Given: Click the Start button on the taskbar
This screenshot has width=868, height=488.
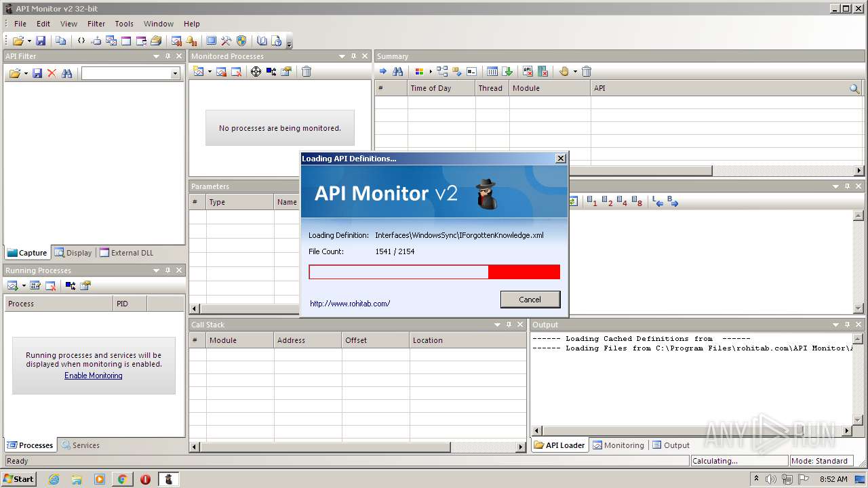Looking at the screenshot, I should coord(19,479).
